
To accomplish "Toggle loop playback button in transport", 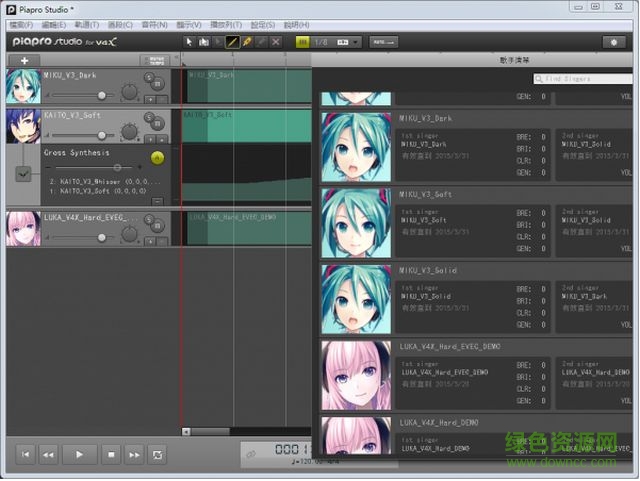I will [157, 454].
